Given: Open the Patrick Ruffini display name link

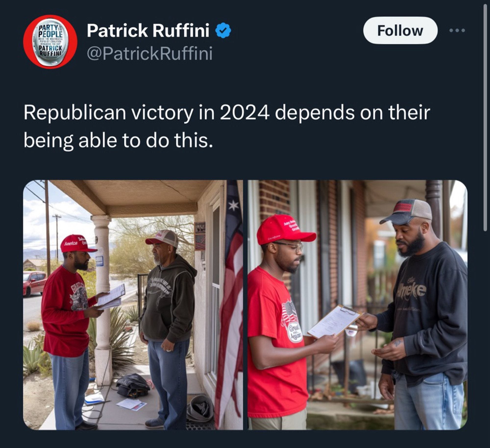Looking at the screenshot, I should pos(148,30).
